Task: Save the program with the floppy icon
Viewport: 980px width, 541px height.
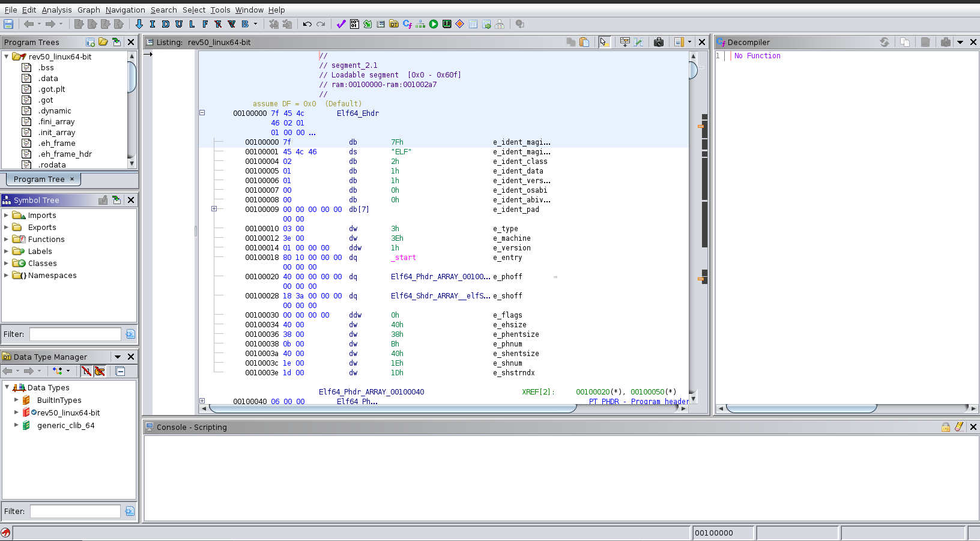Action: point(8,24)
